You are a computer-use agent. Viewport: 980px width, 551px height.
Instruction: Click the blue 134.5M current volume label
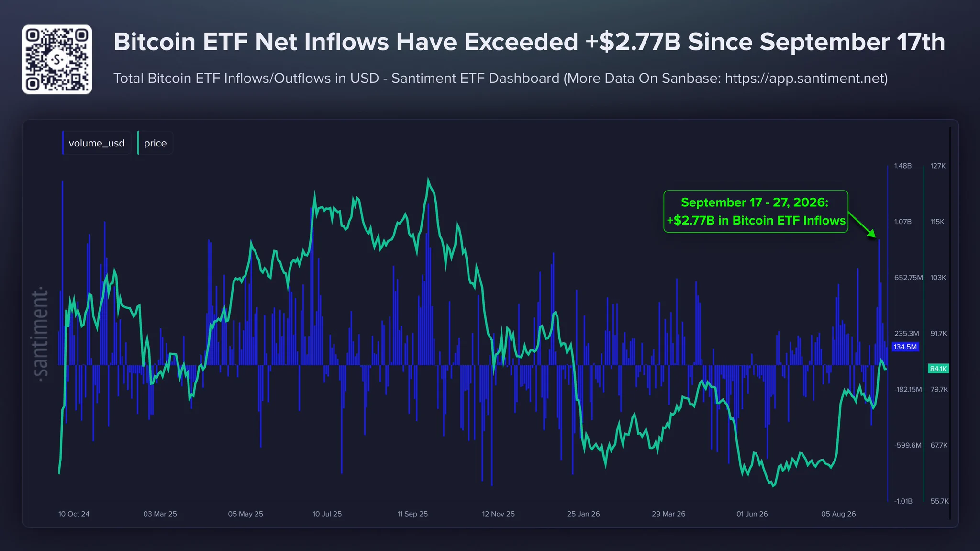[905, 347]
